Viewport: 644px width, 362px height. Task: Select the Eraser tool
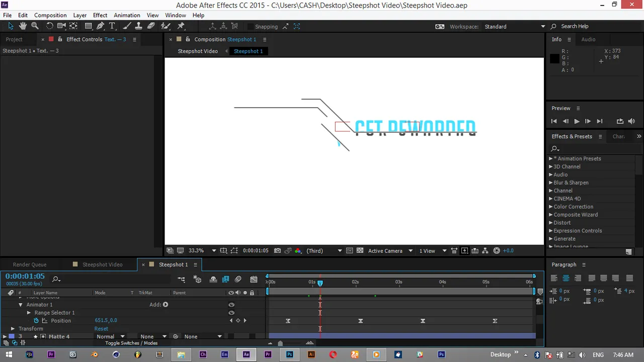coord(151,26)
